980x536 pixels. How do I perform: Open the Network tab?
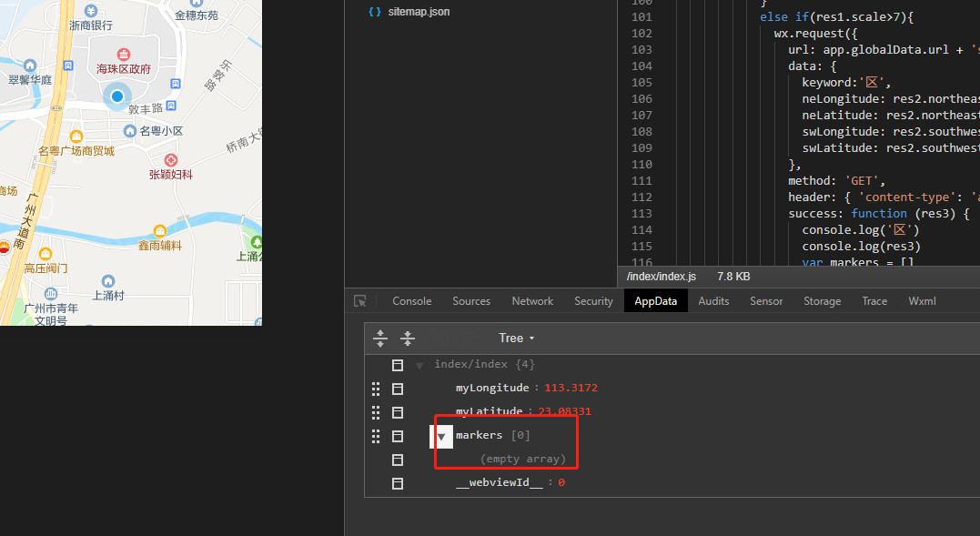point(532,301)
